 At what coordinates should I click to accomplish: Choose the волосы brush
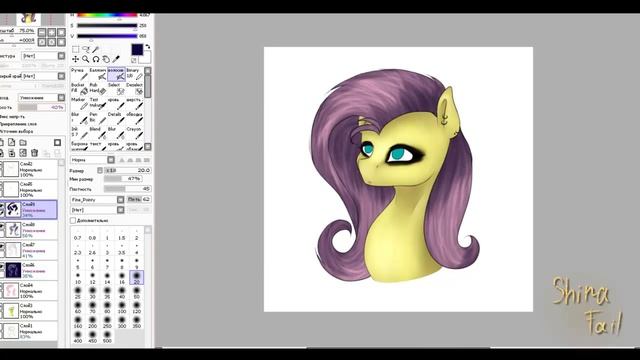[116, 75]
